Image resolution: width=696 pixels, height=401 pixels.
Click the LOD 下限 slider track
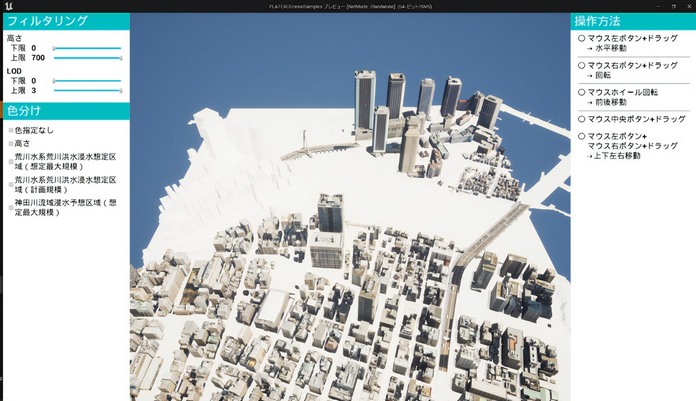(x=87, y=81)
